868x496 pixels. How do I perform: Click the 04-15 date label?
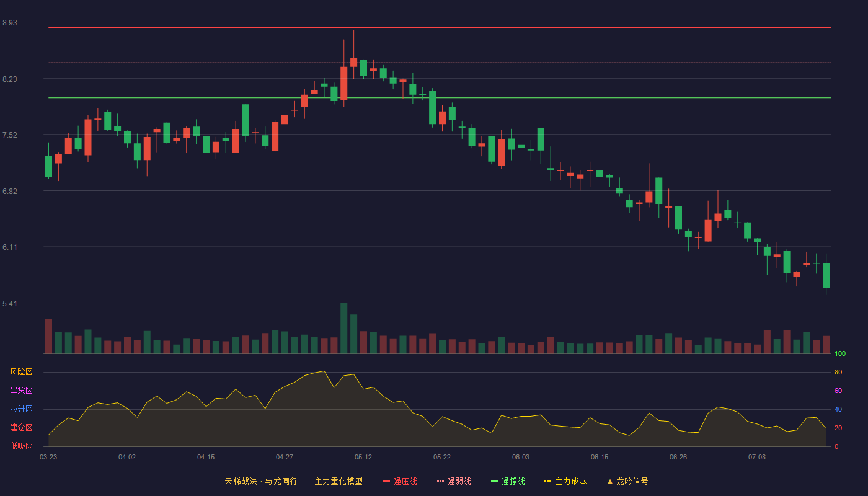coord(206,457)
